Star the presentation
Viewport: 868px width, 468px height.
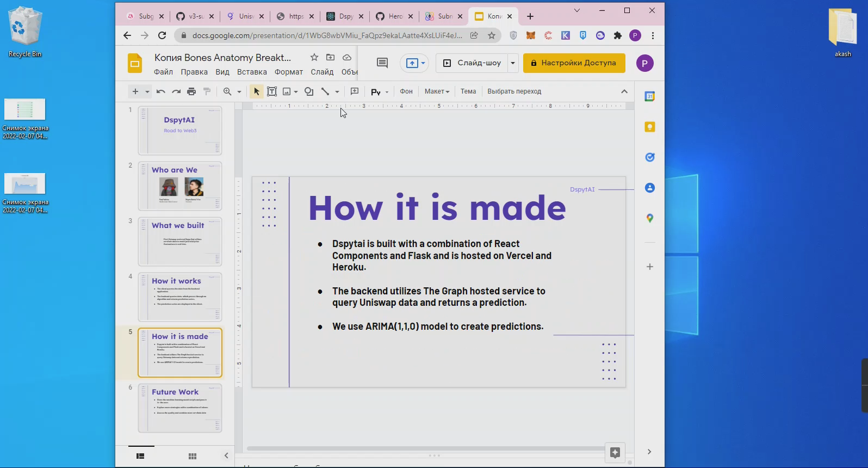pos(314,57)
